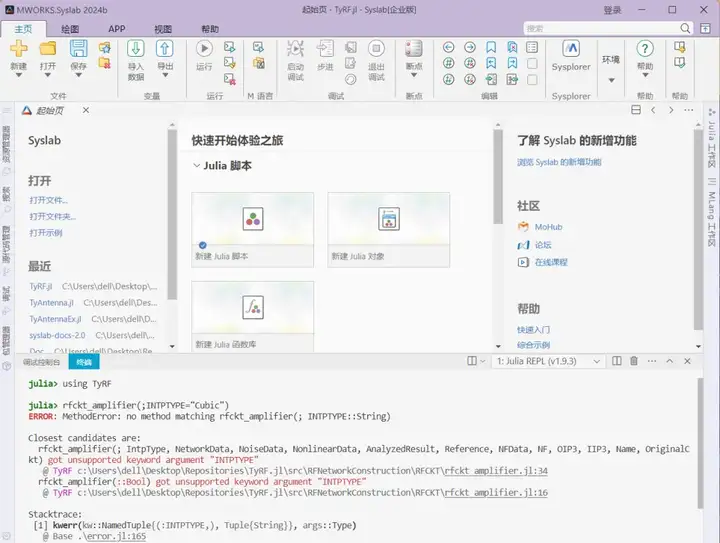Clear bookmarks using the red-X bookmark icon
720x543 pixels.
pyautogui.click(x=512, y=47)
